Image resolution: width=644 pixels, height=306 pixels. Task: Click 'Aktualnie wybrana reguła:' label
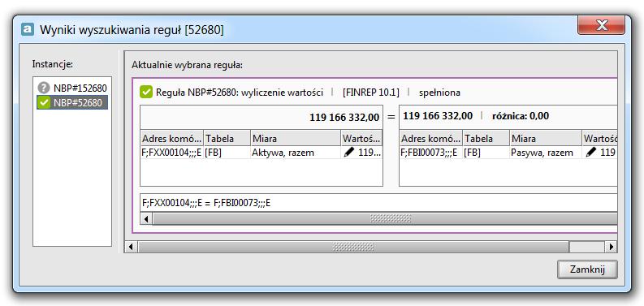[188, 65]
